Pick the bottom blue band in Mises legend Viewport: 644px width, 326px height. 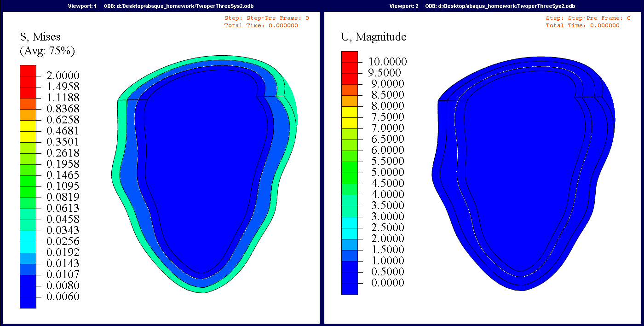[x=28, y=302]
